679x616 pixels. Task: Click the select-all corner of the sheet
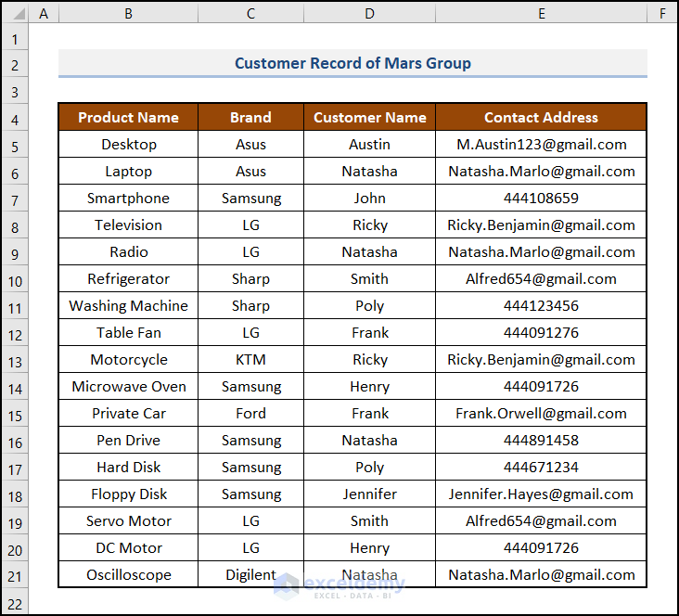(14, 14)
